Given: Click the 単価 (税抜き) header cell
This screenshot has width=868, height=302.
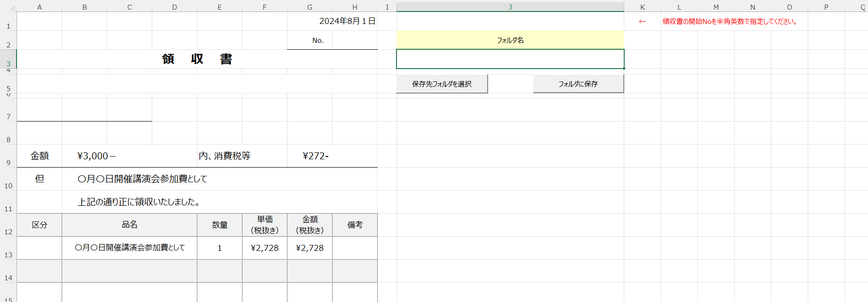Looking at the screenshot, I should click(x=264, y=225).
